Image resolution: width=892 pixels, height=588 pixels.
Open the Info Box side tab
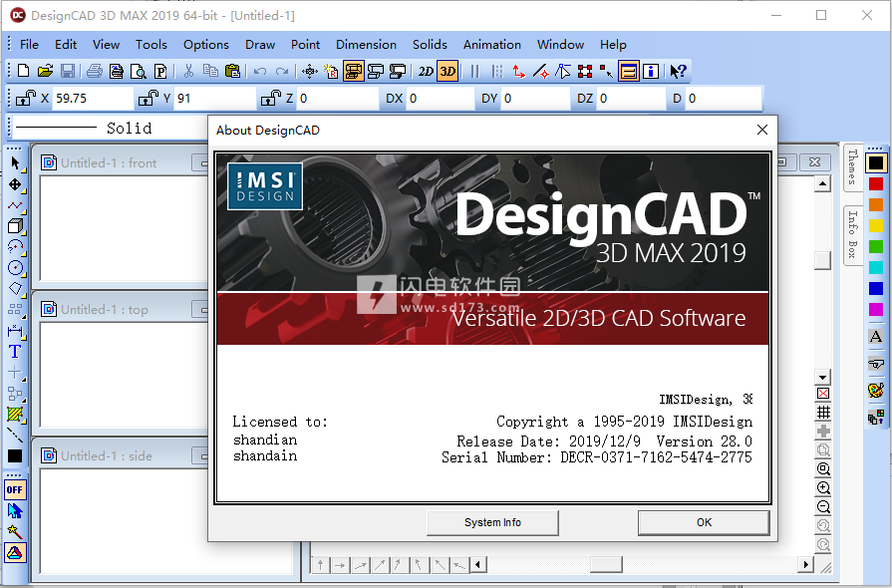click(x=852, y=234)
